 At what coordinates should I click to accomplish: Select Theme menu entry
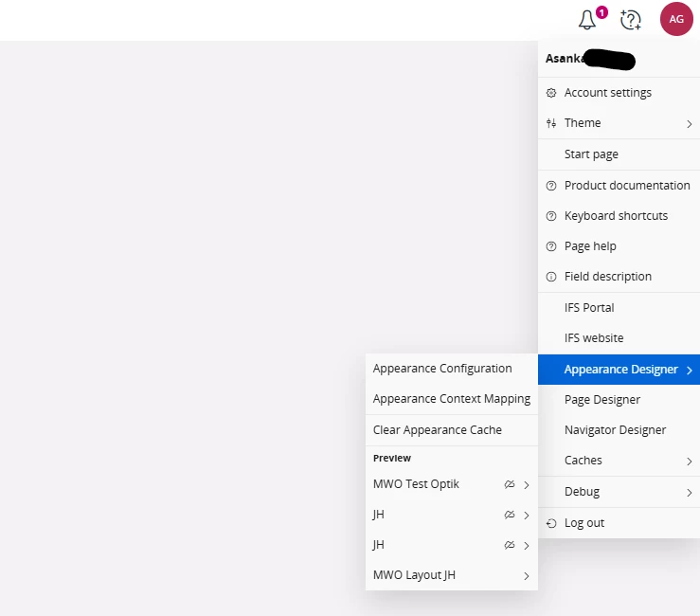click(x=619, y=123)
